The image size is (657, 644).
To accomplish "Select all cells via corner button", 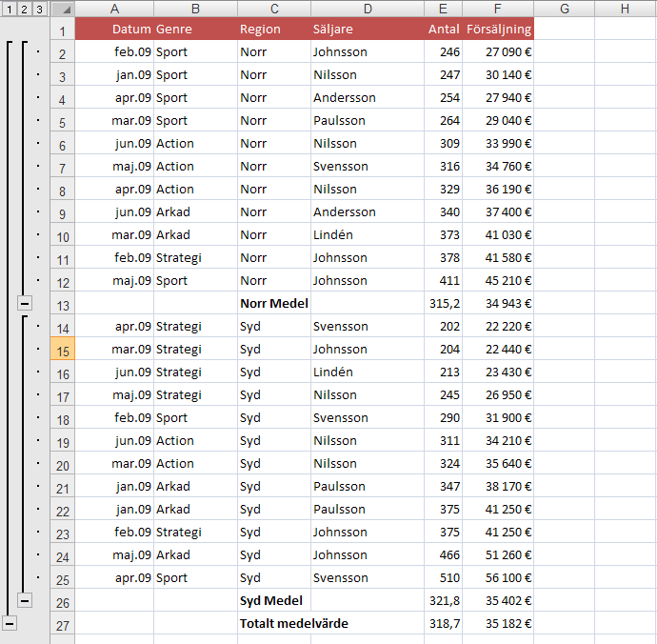I will 63,9.
